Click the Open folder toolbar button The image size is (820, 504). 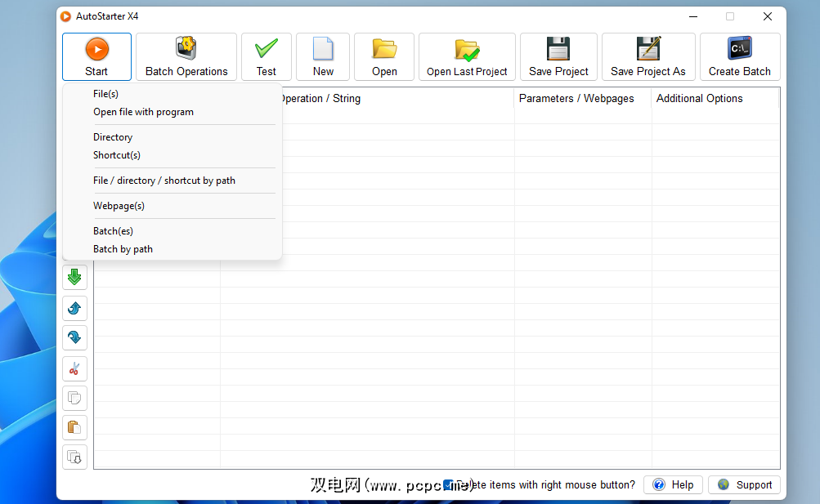384,57
